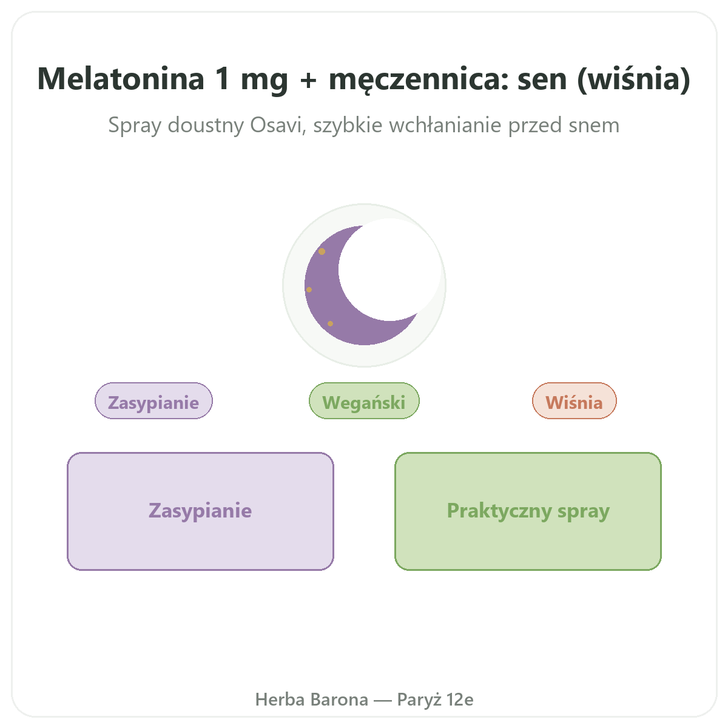Image resolution: width=728 pixels, height=728 pixels.
Task: Select the small purple Zasypianie pill tag
Action: click(x=153, y=401)
